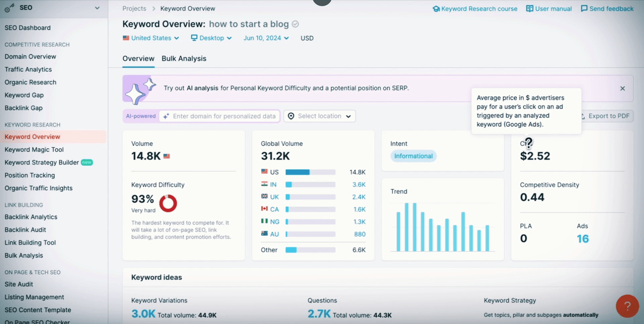Click the checkmark icon beside keyword title
This screenshot has height=324, width=644.
coord(295,24)
